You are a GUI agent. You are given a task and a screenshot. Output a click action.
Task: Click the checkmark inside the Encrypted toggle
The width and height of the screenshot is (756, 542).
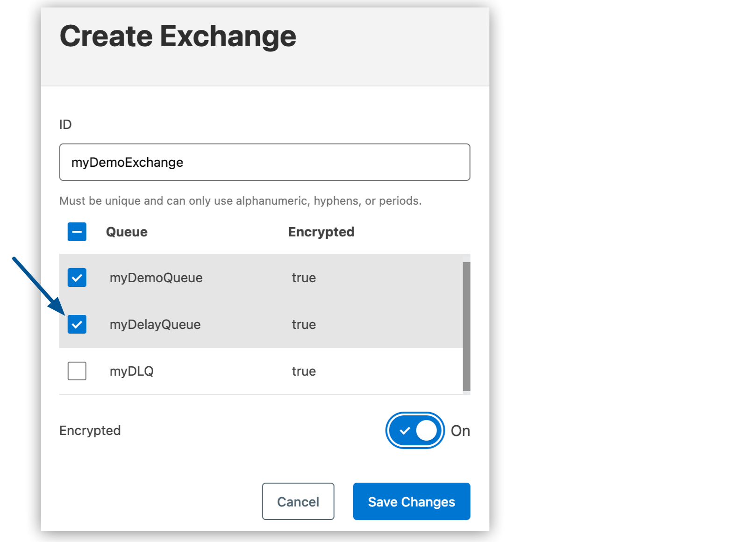pyautogui.click(x=406, y=431)
